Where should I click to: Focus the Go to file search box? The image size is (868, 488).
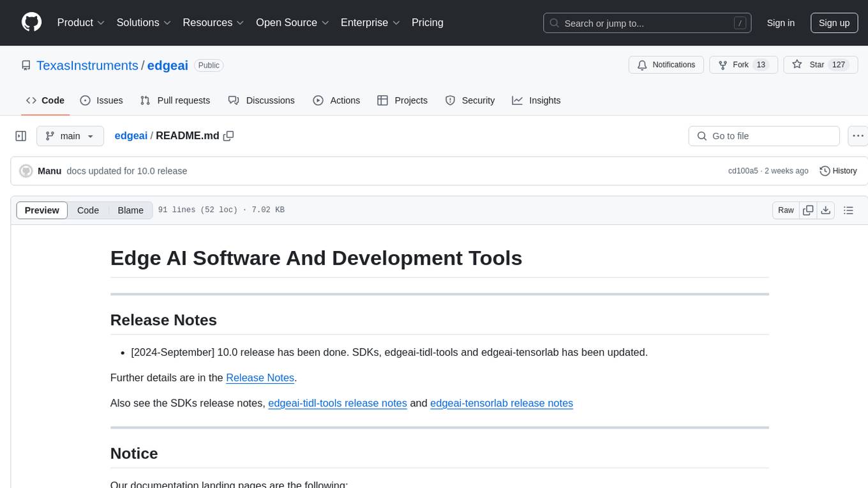pos(764,136)
